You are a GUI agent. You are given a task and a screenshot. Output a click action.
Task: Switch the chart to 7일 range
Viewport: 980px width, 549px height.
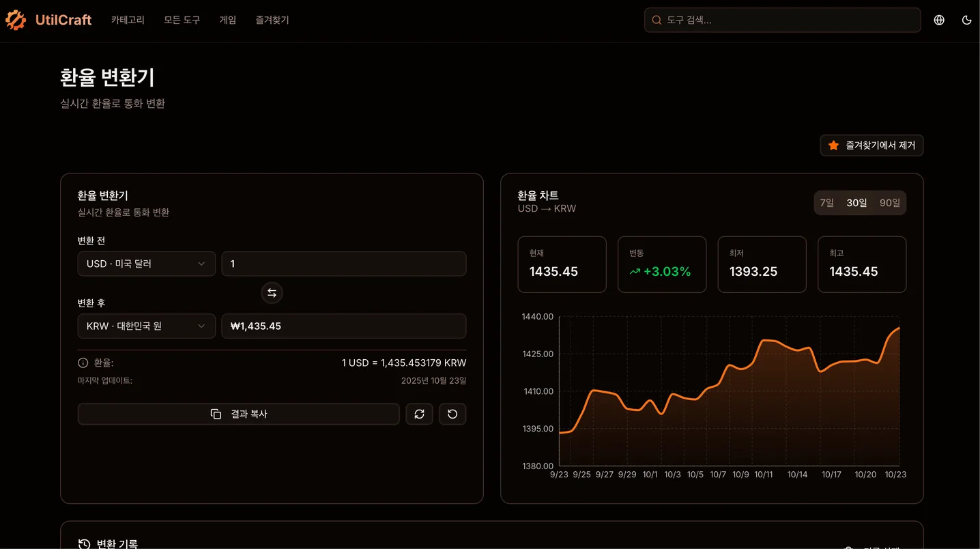tap(826, 203)
